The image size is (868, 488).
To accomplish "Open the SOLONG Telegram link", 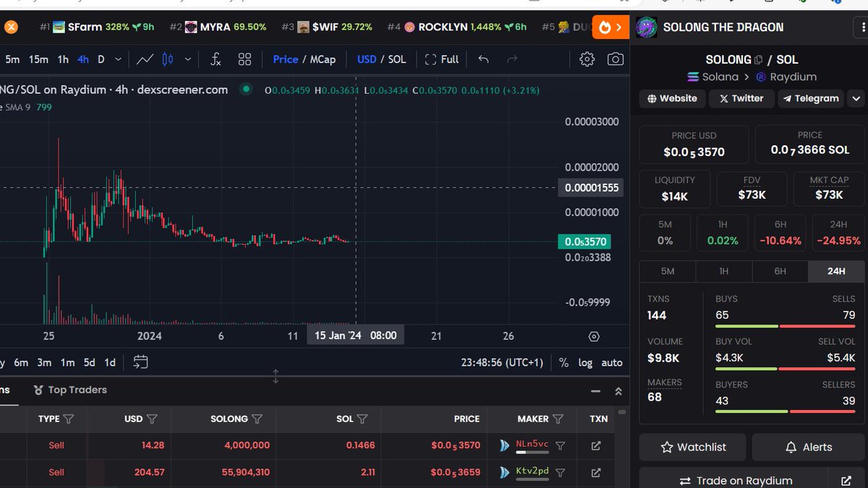I will click(x=811, y=98).
